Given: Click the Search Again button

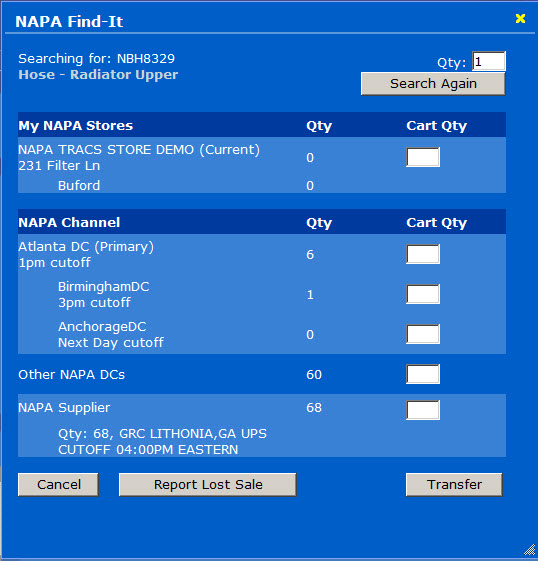Looking at the screenshot, I should [x=433, y=84].
